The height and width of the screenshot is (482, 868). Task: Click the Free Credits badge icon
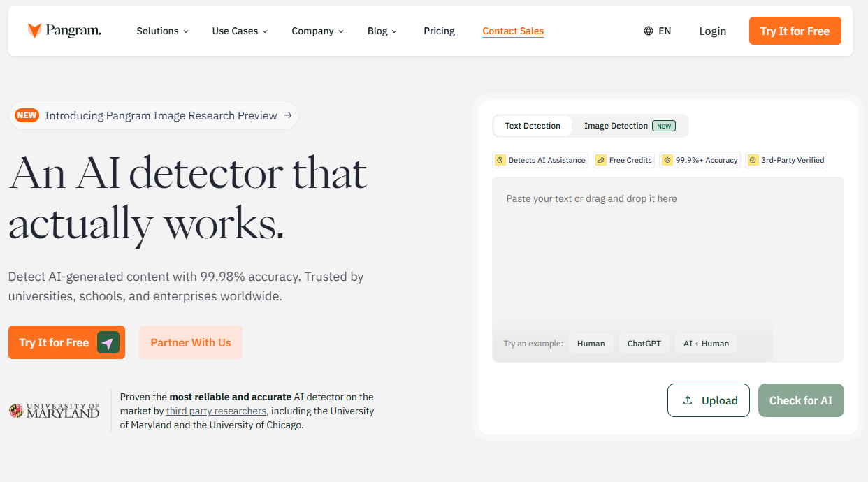pyautogui.click(x=601, y=160)
